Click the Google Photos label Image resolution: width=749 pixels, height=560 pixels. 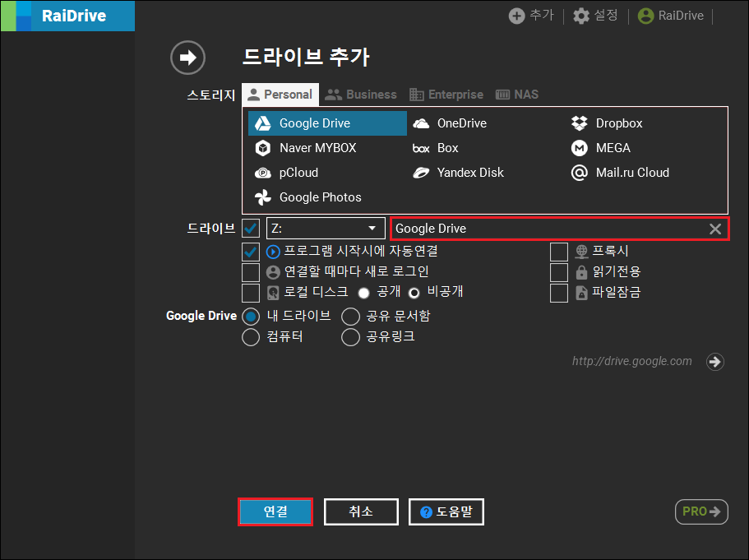(320, 197)
